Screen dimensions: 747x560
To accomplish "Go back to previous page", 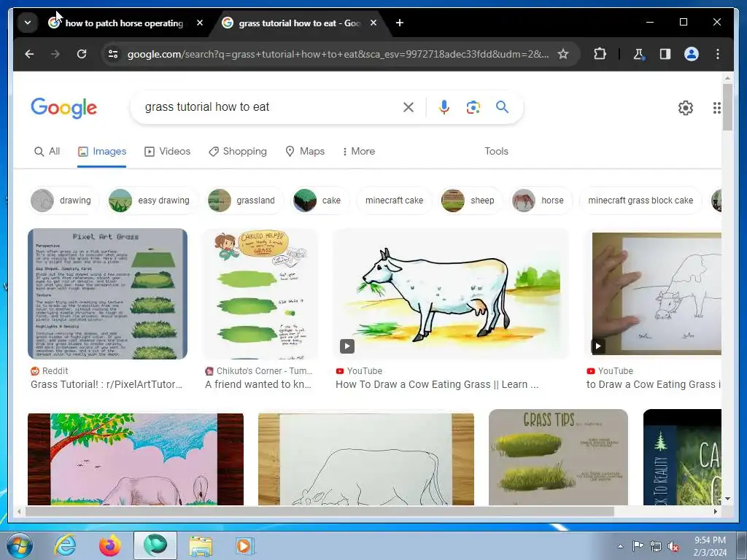I will [x=29, y=54].
